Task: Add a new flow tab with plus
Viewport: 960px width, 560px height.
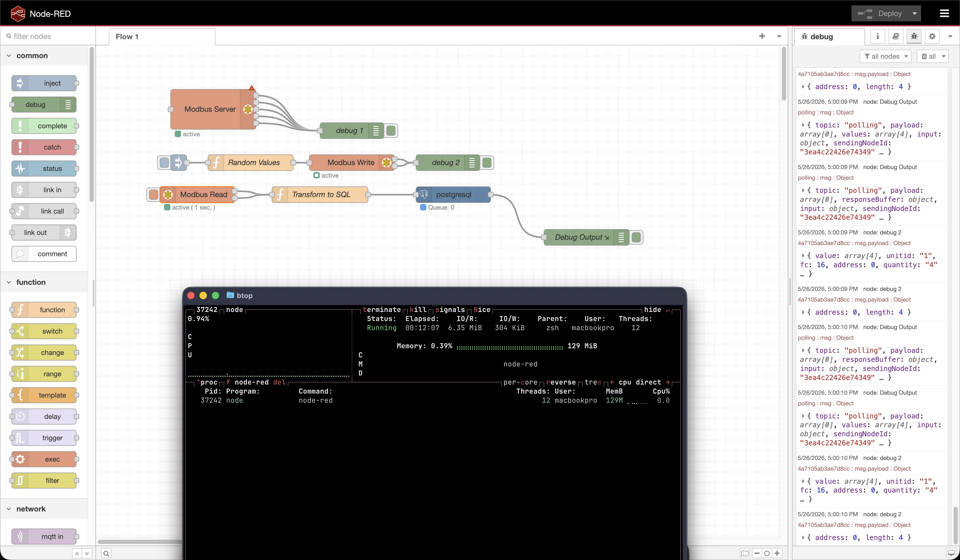Action: point(762,36)
